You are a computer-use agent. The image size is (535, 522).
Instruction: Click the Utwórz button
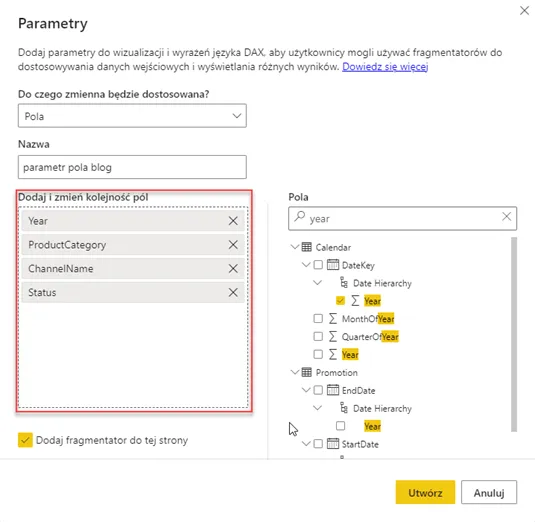pyautogui.click(x=425, y=492)
